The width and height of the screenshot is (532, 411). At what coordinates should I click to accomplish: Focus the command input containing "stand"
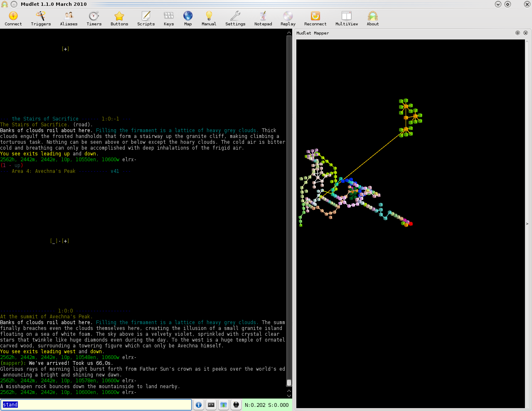(x=96, y=405)
